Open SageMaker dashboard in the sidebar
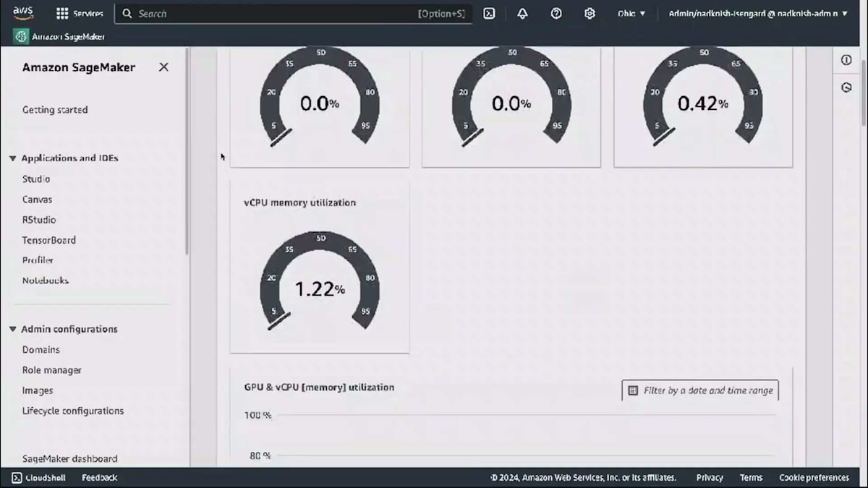 [69, 458]
